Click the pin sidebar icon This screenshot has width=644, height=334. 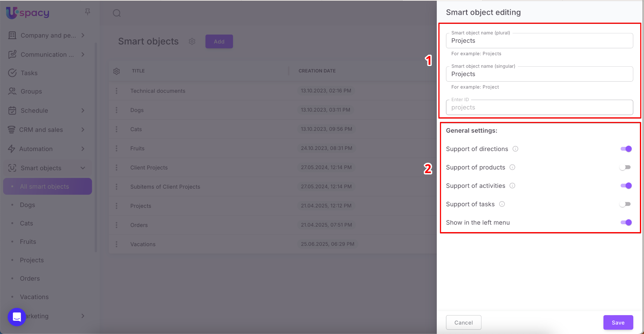tap(87, 12)
